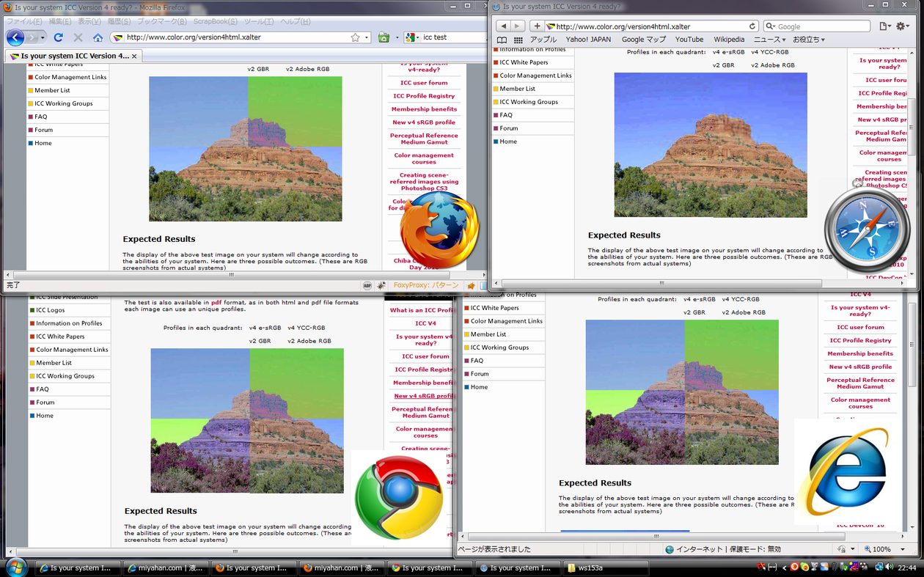924x577 pixels.
Task: Open the アップル bookmark in Safari
Action: pyautogui.click(x=543, y=40)
